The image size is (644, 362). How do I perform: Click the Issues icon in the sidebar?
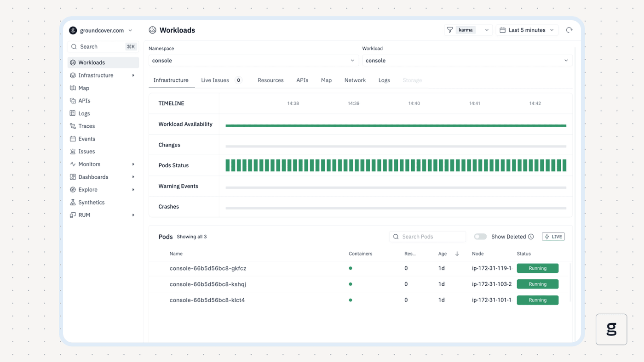pos(73,152)
